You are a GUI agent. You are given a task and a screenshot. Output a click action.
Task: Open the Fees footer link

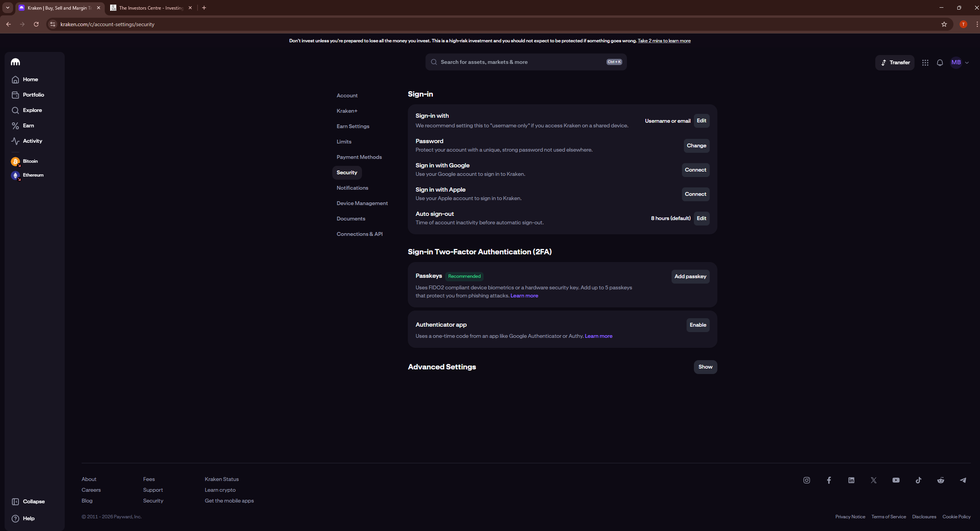click(149, 479)
